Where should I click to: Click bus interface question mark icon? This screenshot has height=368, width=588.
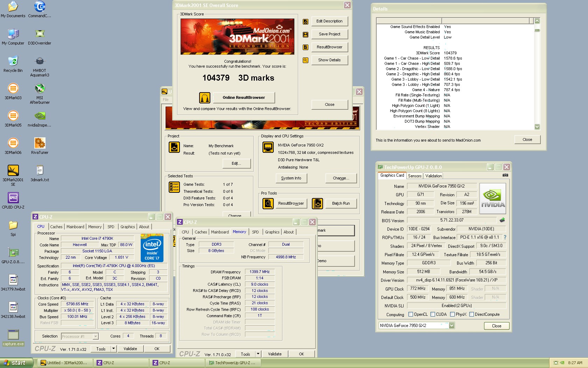505,237
